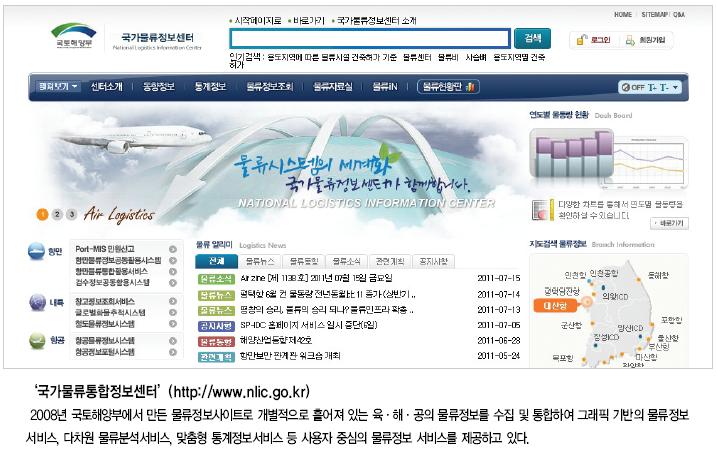Show banner slide 3
This screenshot has width=716, height=459.
pos(71,214)
